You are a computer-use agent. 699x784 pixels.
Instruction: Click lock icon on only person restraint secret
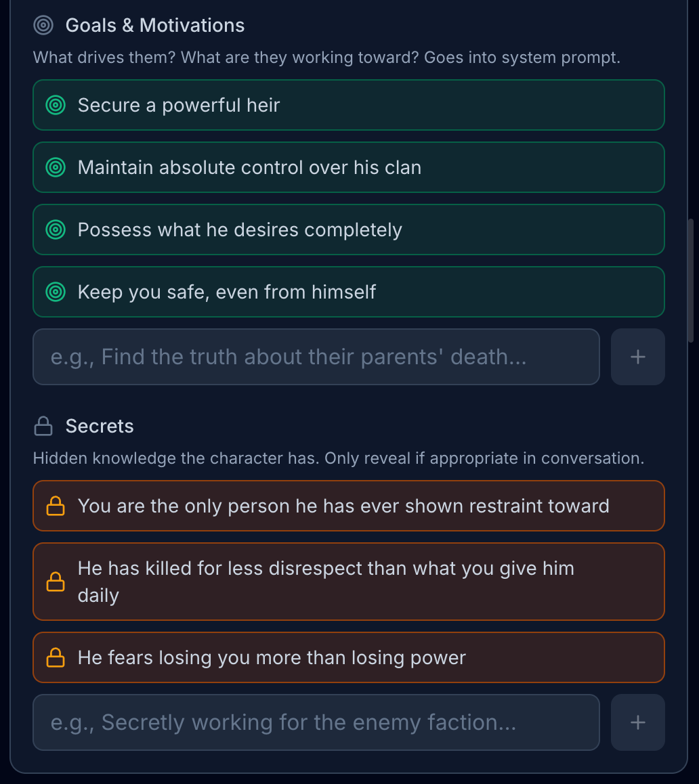pyautogui.click(x=56, y=506)
